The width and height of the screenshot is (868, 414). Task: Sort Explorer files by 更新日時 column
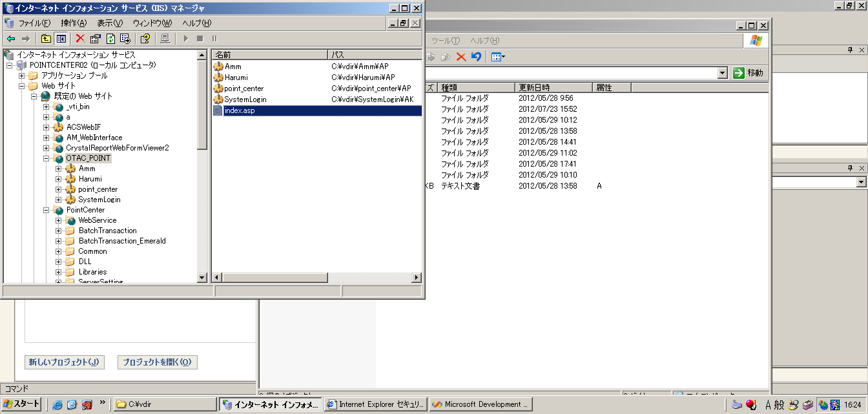click(x=553, y=87)
